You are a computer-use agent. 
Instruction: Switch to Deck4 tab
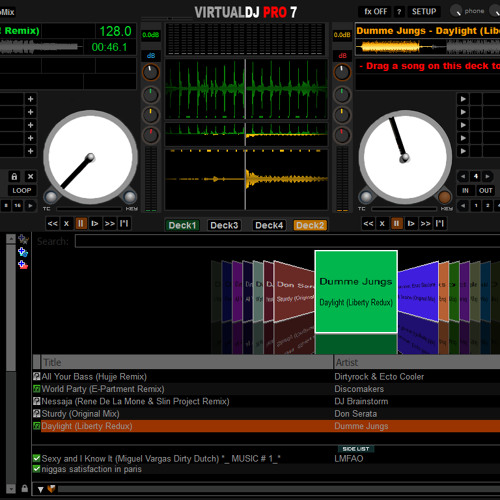point(269,225)
